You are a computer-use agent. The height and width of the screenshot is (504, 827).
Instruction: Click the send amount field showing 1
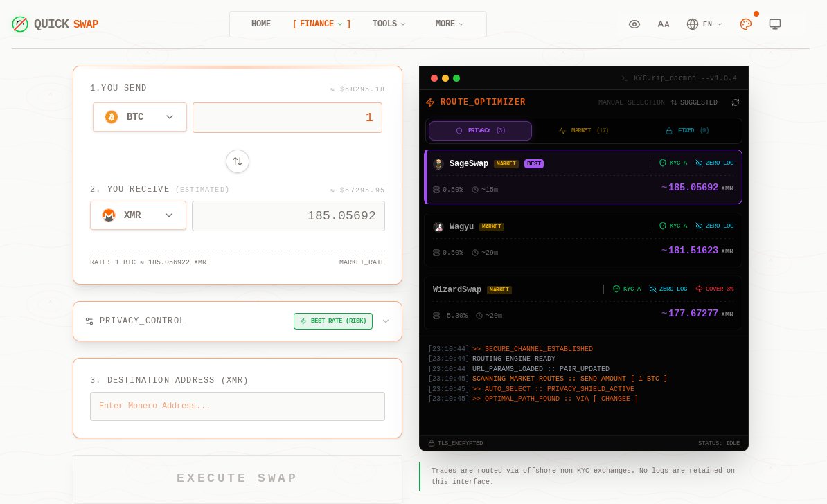tap(287, 118)
